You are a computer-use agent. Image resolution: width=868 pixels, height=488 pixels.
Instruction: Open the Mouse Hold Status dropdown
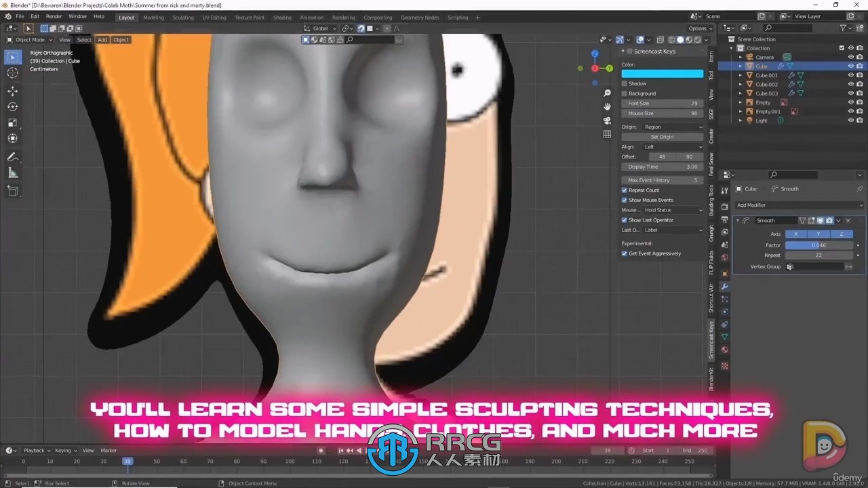[x=673, y=210]
